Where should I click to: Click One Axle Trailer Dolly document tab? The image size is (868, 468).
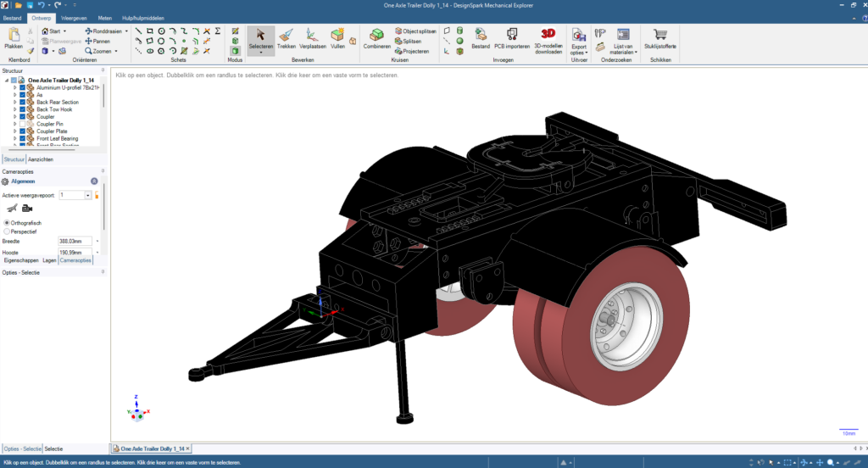(153, 448)
